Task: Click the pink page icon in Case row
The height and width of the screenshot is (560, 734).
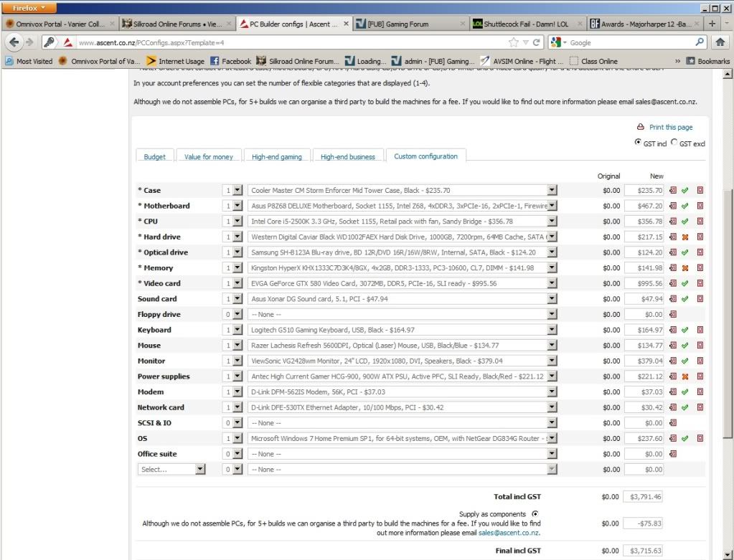Action: [x=700, y=191]
